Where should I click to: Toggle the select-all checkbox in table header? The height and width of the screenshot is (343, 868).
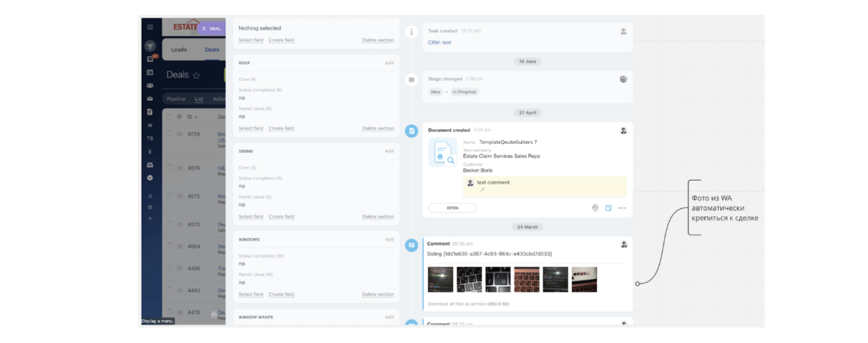coord(169,117)
